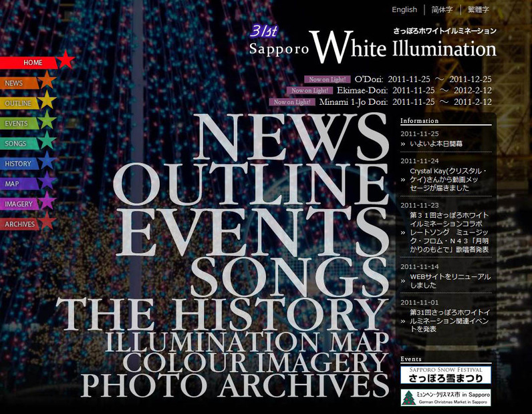Image resolution: width=532 pixels, height=414 pixels.
Task: Select SONGS in the sidebar menu
Action: pos(19,144)
